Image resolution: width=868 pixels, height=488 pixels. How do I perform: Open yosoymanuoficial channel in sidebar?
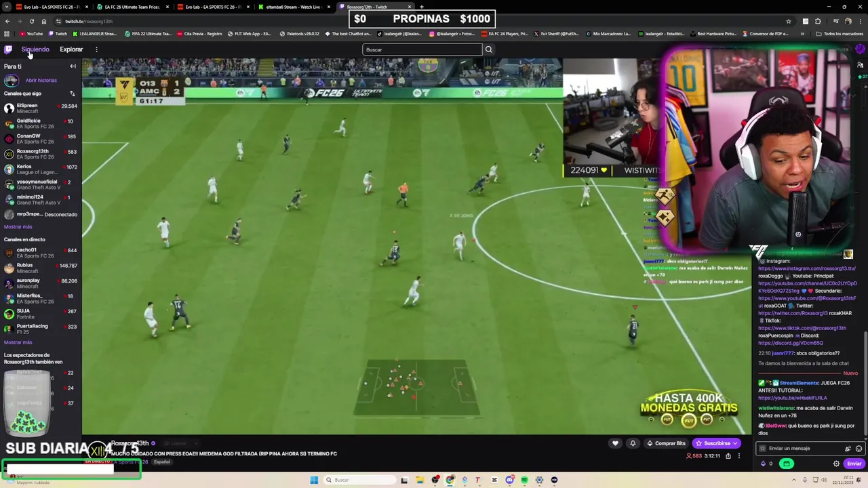click(41, 184)
